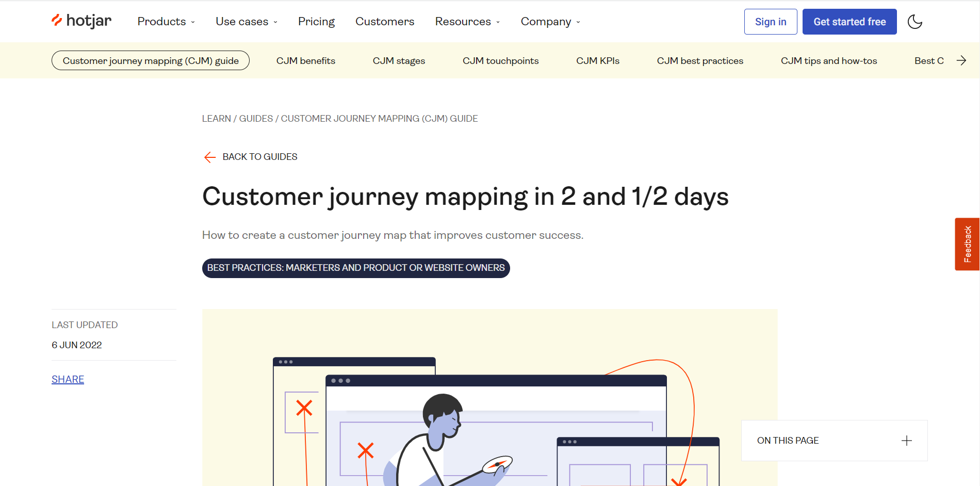This screenshot has width=980, height=486.
Task: Click the SHARE link
Action: [x=68, y=379]
